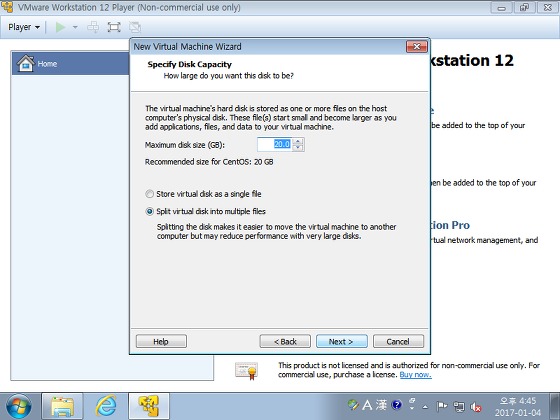Cancel the New Virtual Machine Wizard
Image resolution: width=560 pixels, height=420 pixels.
tap(398, 341)
